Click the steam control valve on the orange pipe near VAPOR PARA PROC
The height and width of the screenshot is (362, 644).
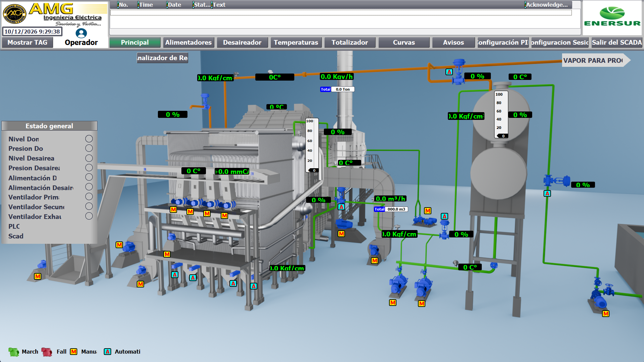[459, 72]
